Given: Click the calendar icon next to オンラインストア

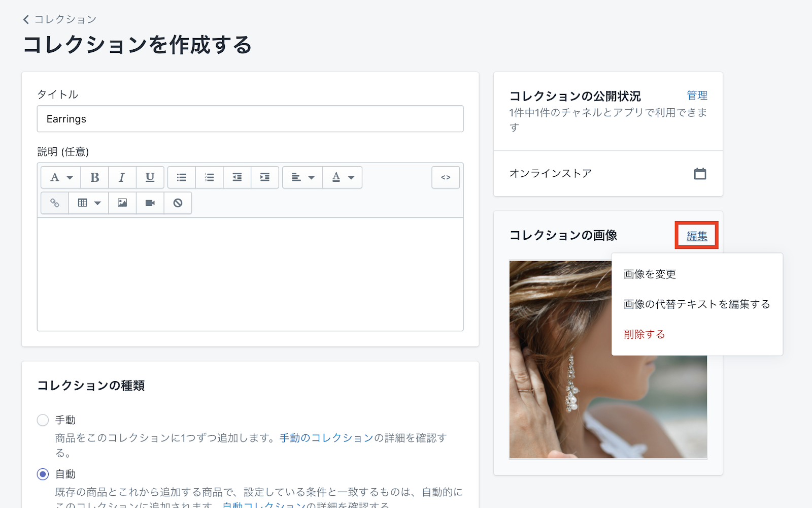Looking at the screenshot, I should (x=700, y=174).
